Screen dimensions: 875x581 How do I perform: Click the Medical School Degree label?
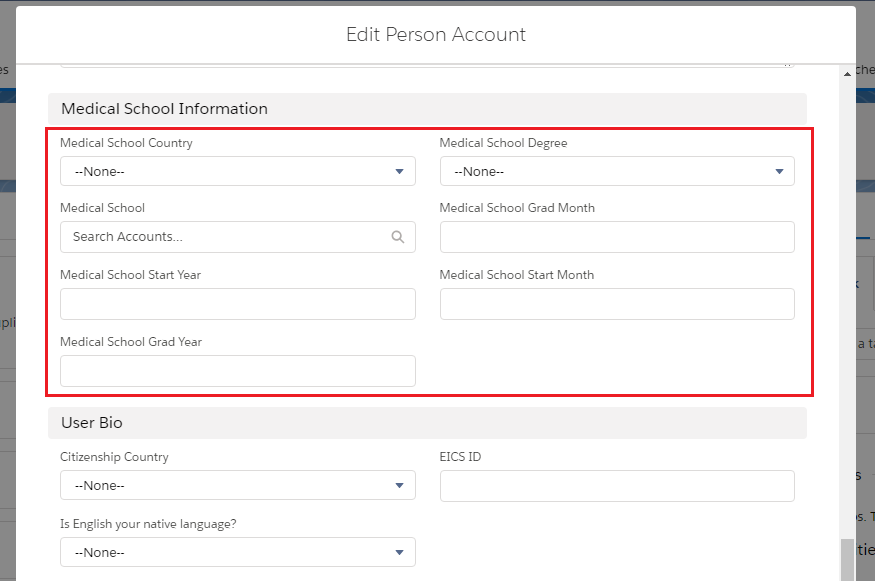point(503,143)
